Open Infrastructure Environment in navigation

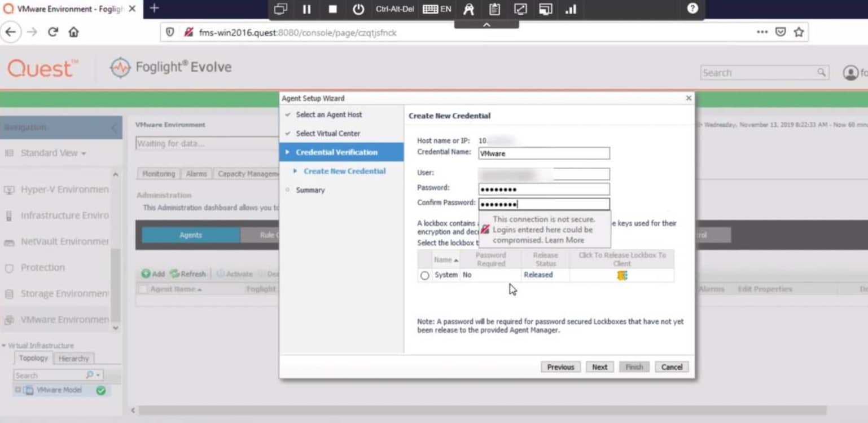click(x=56, y=215)
